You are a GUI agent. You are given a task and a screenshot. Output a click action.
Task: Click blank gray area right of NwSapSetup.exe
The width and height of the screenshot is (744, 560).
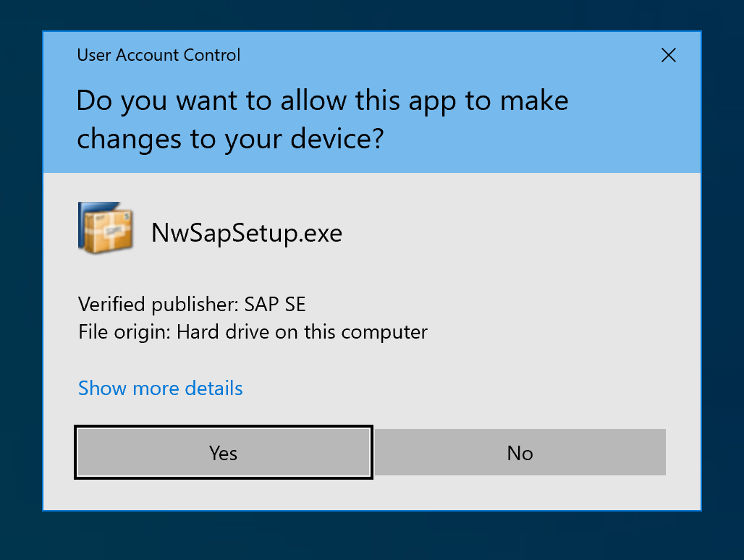521,233
